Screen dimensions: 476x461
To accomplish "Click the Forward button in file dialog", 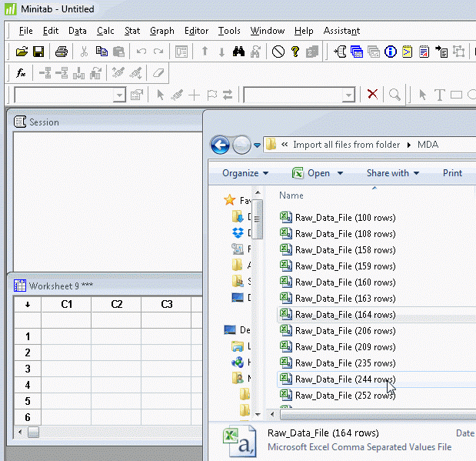I will (241, 145).
